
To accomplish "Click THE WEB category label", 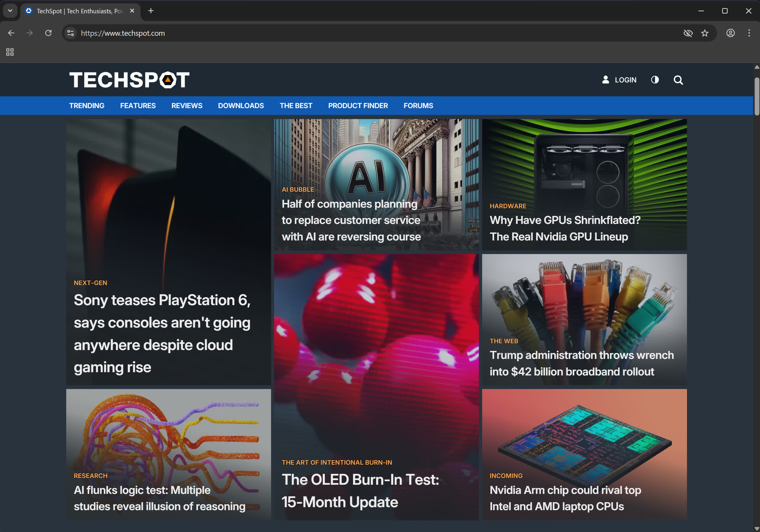I will (504, 341).
